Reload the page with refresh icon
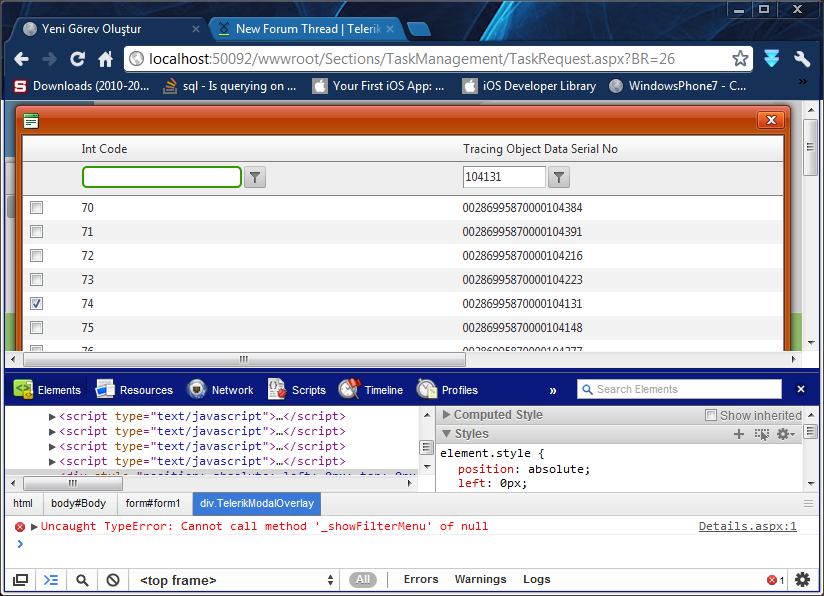The height and width of the screenshot is (596, 824). coord(78,59)
